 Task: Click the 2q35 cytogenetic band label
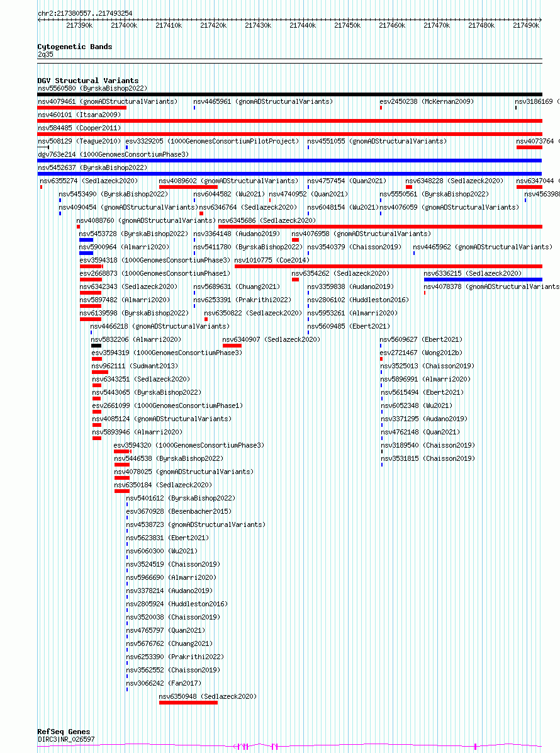45,54
